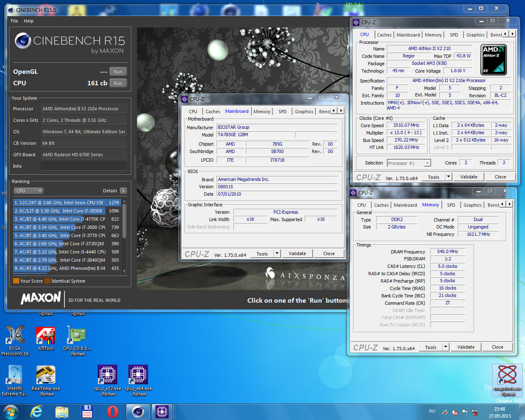The height and width of the screenshot is (420, 525).
Task: Open cpuz_x32.exe desktop shortcut
Action: tap(107, 381)
